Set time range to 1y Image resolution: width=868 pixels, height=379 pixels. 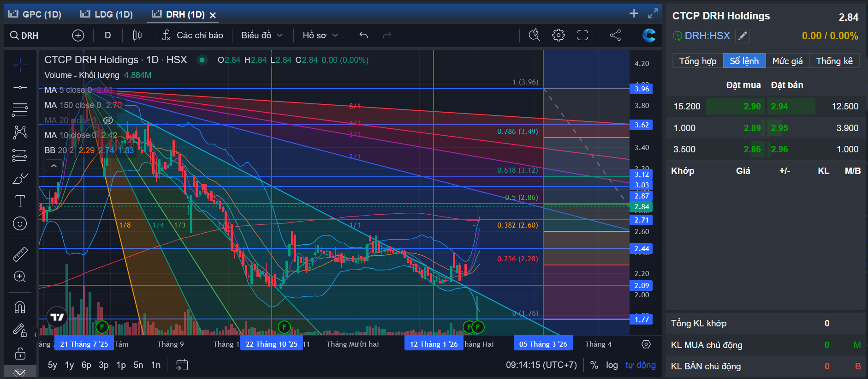coord(69,365)
